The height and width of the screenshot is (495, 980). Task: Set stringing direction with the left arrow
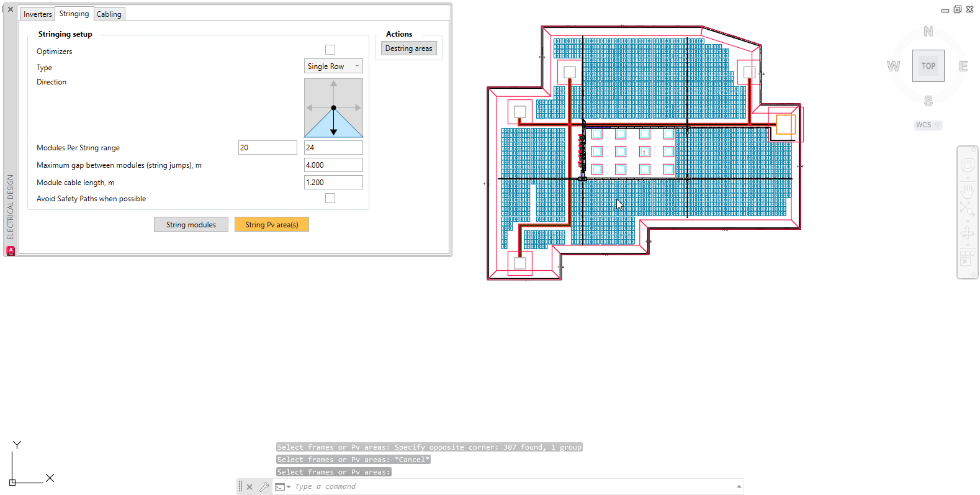pyautogui.click(x=310, y=108)
